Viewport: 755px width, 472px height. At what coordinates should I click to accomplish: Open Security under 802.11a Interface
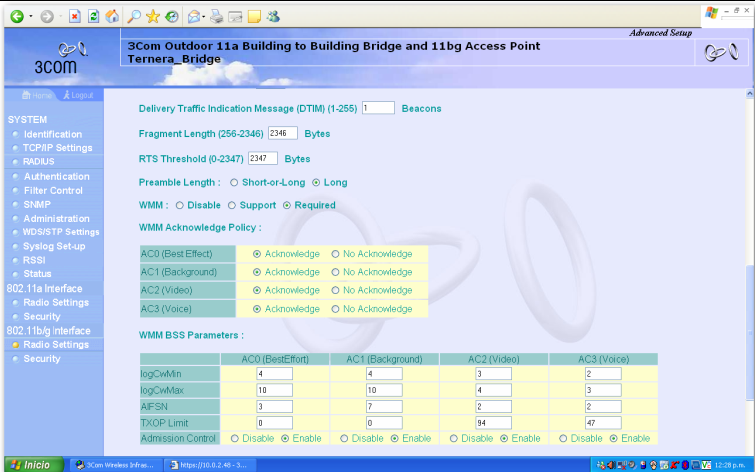[42, 316]
